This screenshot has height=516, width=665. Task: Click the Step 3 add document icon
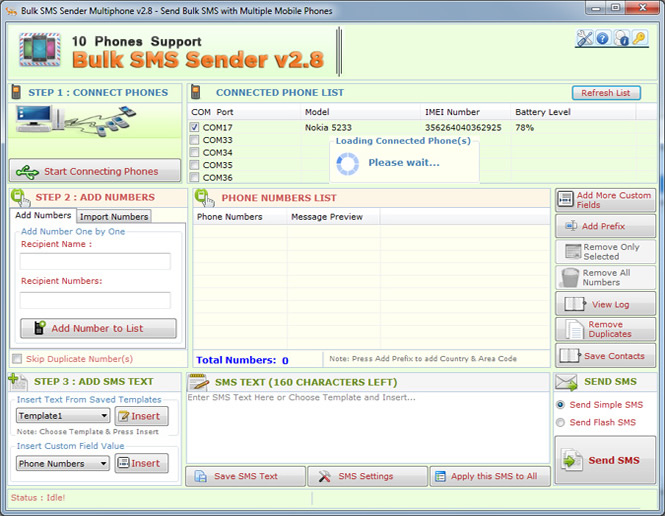pyautogui.click(x=18, y=382)
